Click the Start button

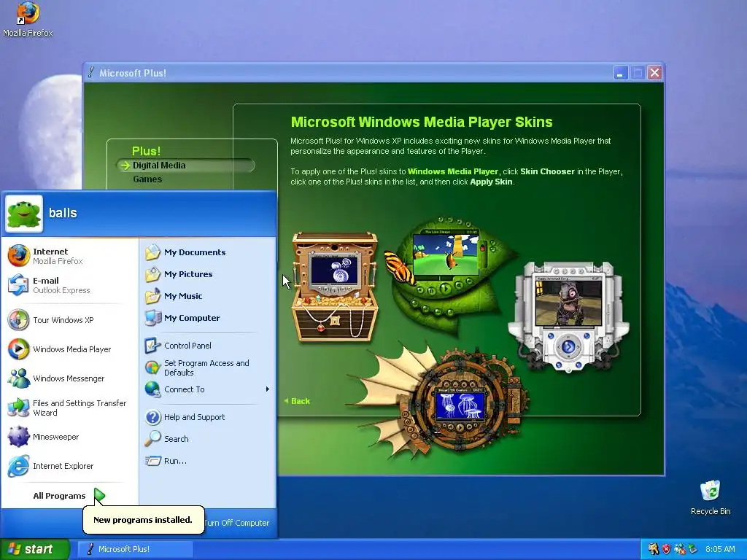tap(34, 549)
